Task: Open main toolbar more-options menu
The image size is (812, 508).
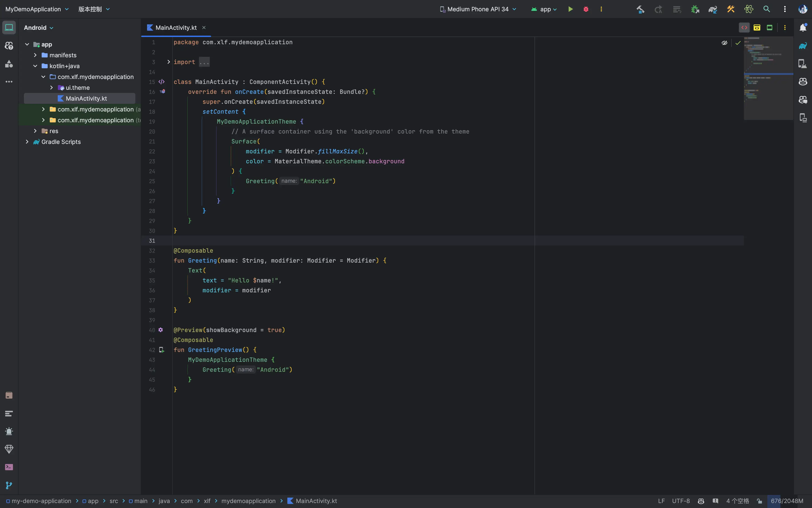Action: pyautogui.click(x=785, y=9)
